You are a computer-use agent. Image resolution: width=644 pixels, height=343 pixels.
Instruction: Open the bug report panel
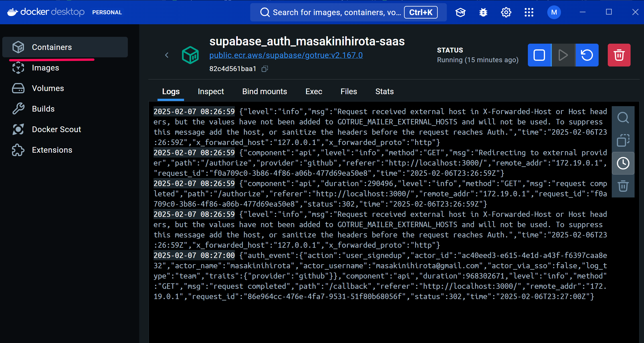coord(483,12)
